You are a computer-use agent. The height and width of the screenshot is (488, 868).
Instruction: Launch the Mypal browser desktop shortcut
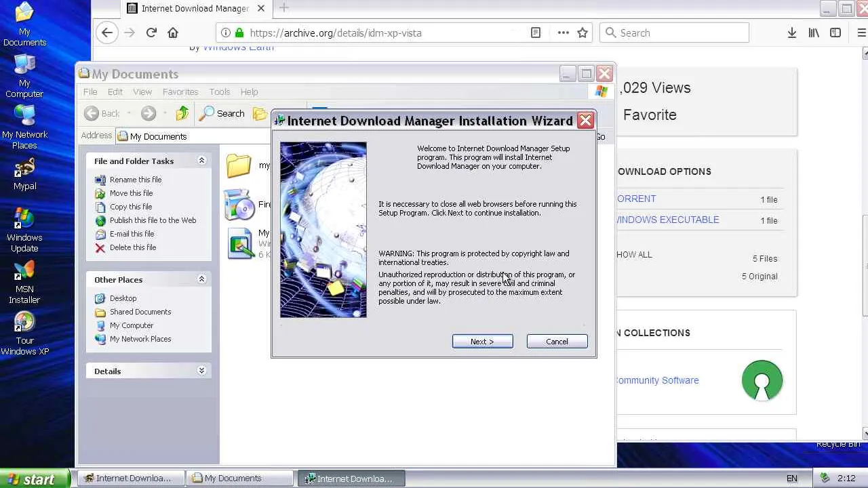(x=24, y=174)
